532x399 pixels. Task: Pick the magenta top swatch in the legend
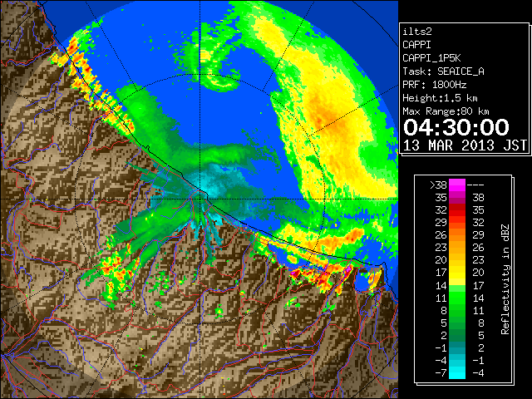click(x=457, y=185)
